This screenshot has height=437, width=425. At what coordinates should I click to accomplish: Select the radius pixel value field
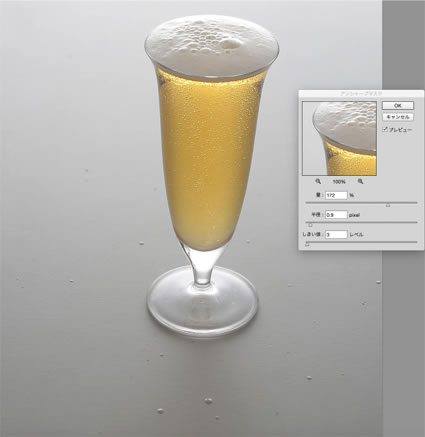click(336, 215)
